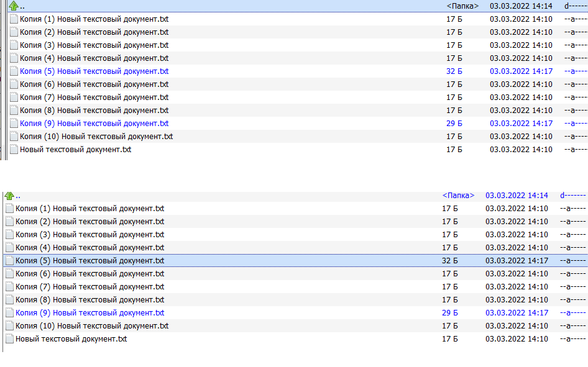Select Новый текстовый документ.txt name in bottom list
588x367 pixels.
tap(71, 339)
